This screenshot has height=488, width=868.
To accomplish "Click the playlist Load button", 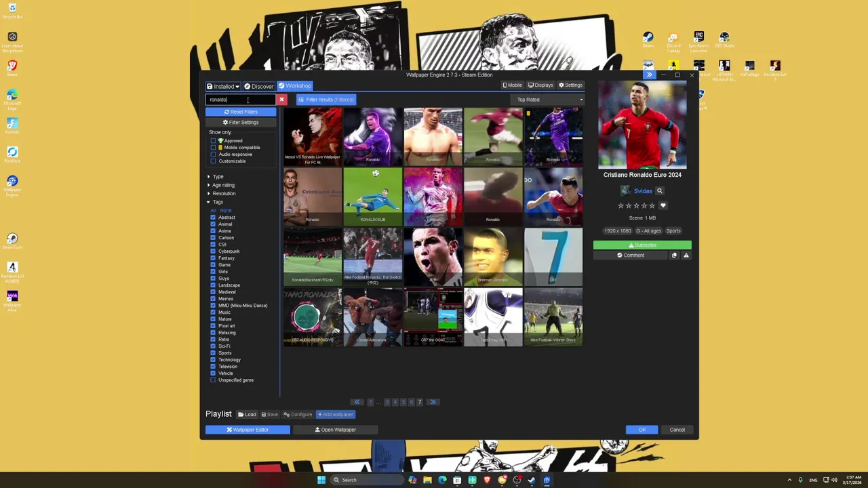I will tap(247, 415).
